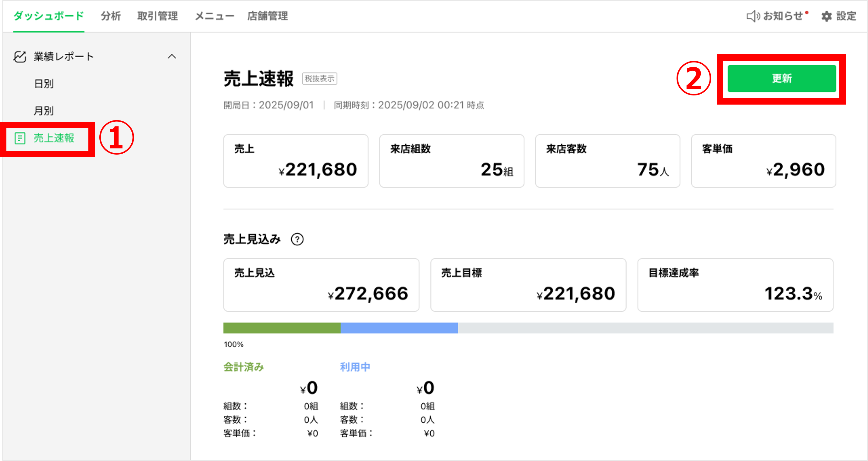Click the 利用中 label
868x461 pixels.
355,367
